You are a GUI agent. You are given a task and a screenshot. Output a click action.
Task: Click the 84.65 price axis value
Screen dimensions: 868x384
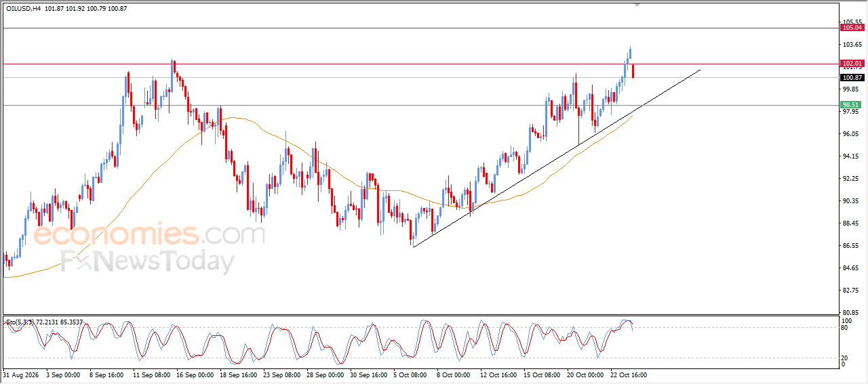tap(852, 268)
